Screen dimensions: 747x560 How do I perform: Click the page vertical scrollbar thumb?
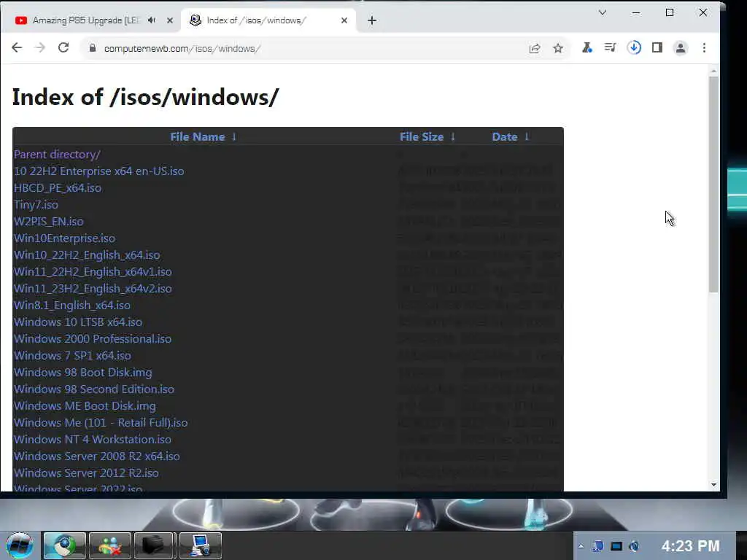(x=713, y=184)
